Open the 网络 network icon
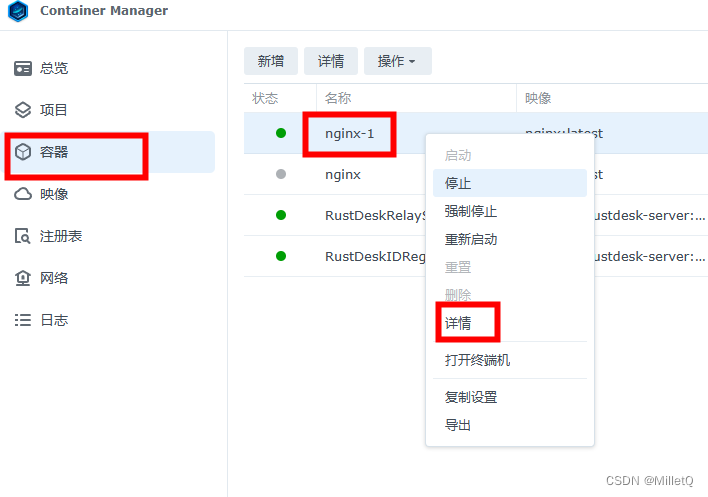 [23, 278]
